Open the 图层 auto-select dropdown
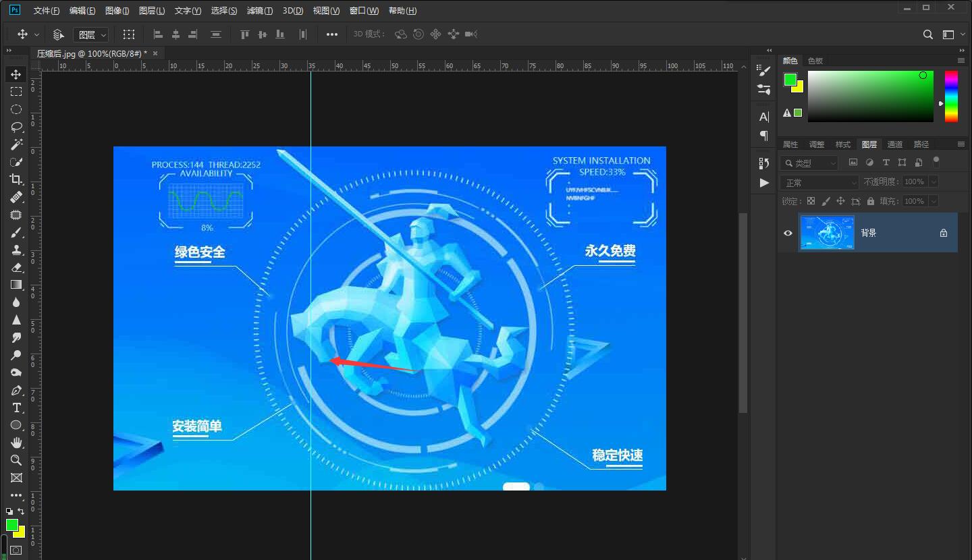The image size is (972, 560). (91, 34)
